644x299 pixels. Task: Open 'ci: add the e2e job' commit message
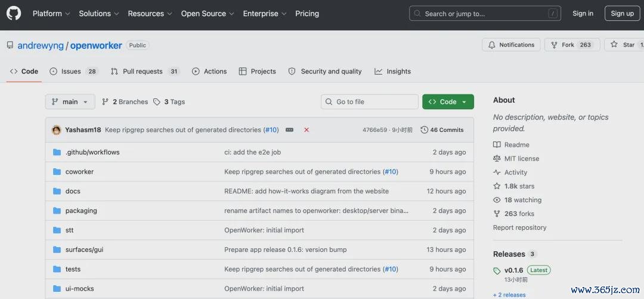tap(253, 152)
